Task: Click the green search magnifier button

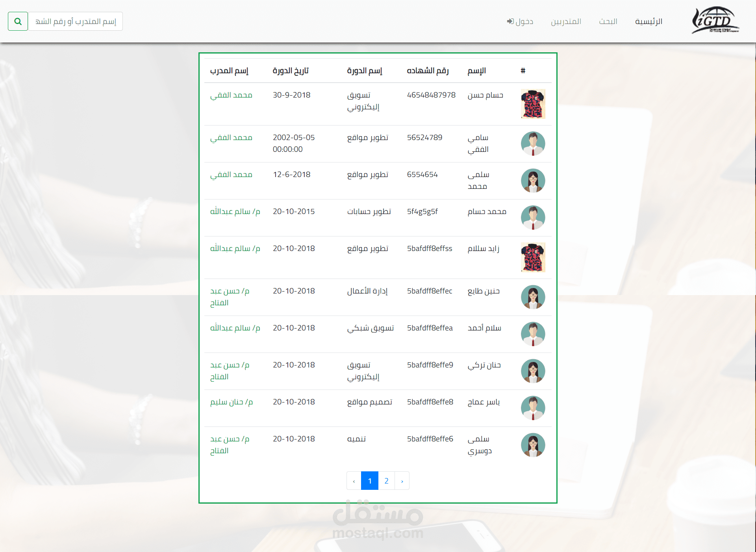Action: pyautogui.click(x=18, y=21)
